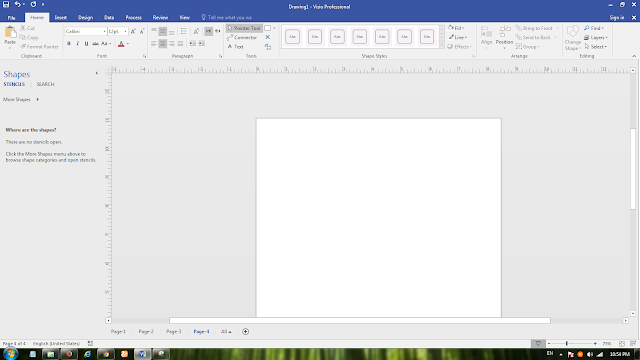Select the Rectangle shape tool

(x=267, y=28)
